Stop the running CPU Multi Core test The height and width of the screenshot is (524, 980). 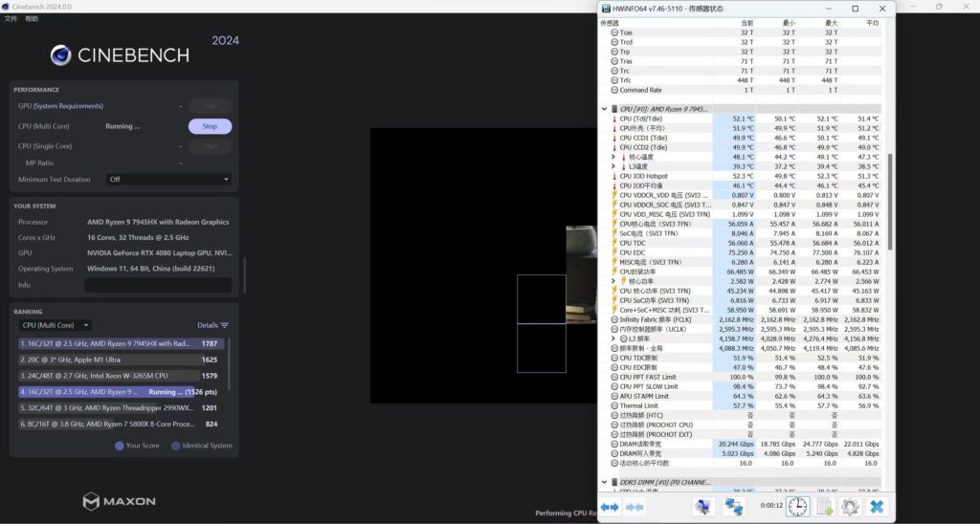[x=210, y=126]
